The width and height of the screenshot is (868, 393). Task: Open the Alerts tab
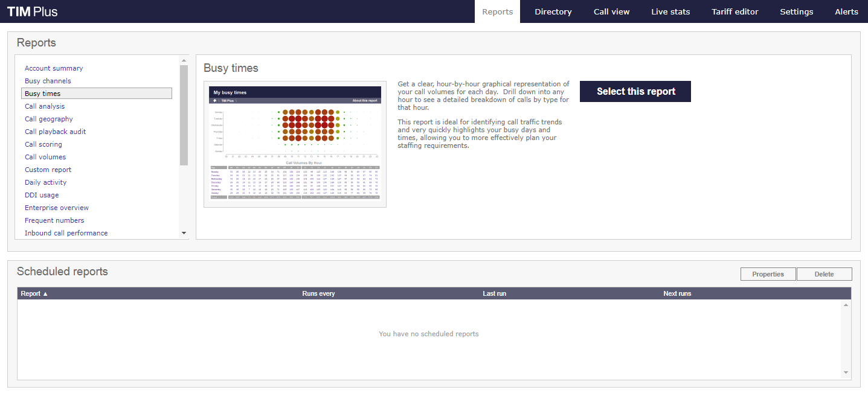coord(846,11)
